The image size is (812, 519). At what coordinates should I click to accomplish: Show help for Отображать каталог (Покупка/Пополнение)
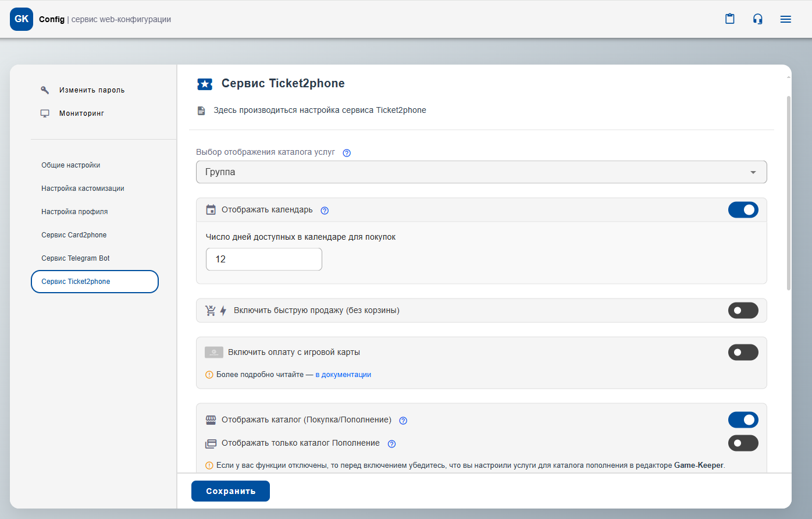pos(403,421)
